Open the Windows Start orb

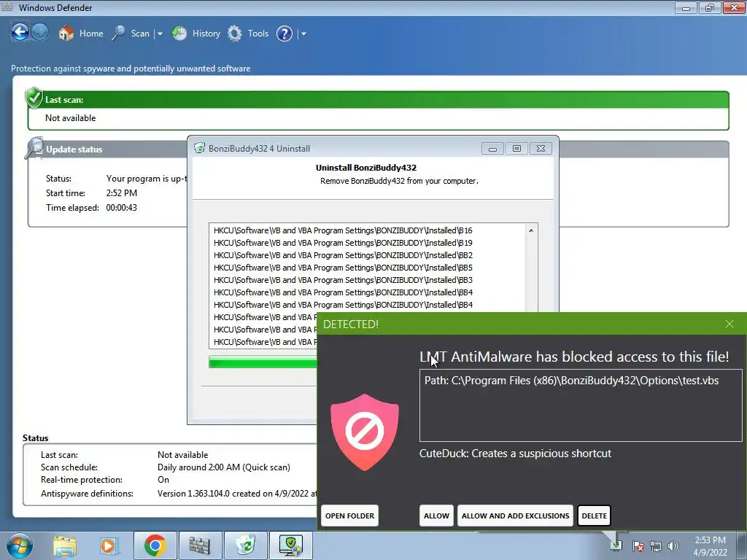(20, 545)
